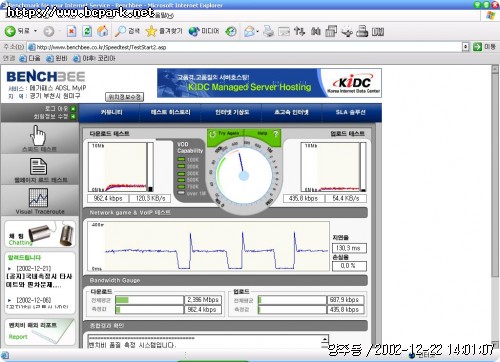Click the BENCHBEE logo
Image resolution: width=500 pixels, height=362 pixels.
[x=46, y=77]
